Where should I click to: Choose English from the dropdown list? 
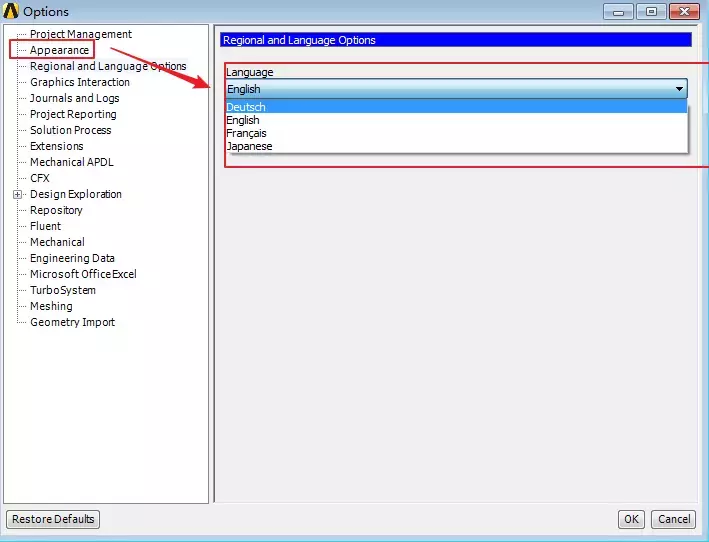point(457,120)
